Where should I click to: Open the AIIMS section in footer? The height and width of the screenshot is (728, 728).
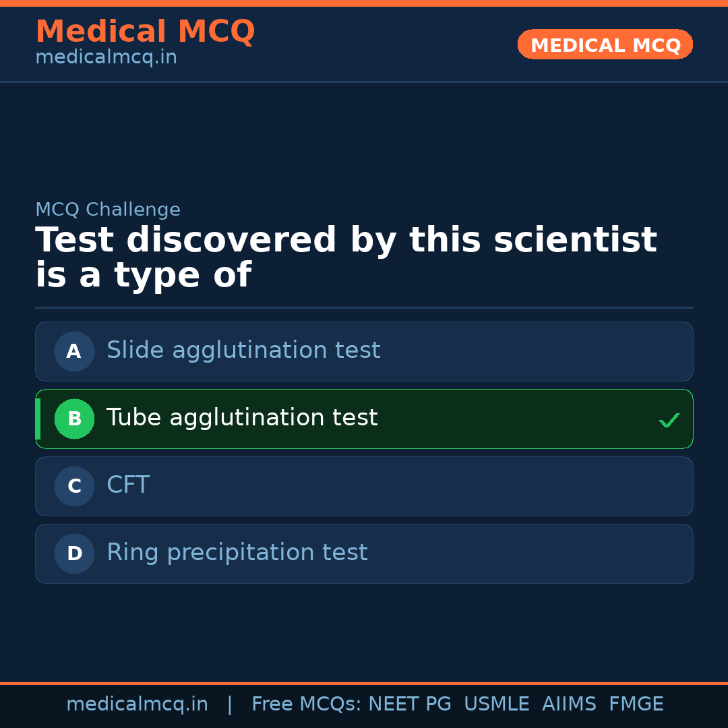coord(570,704)
